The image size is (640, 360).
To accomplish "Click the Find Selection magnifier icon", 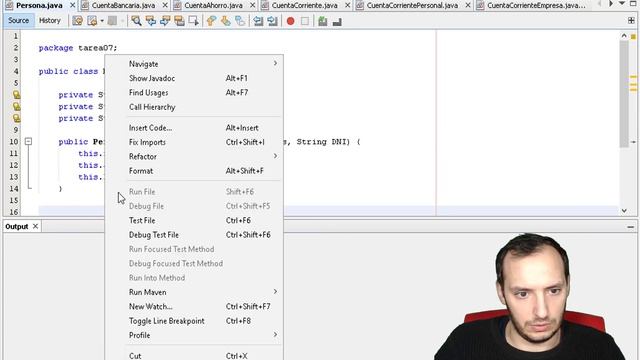I will [x=136, y=21].
